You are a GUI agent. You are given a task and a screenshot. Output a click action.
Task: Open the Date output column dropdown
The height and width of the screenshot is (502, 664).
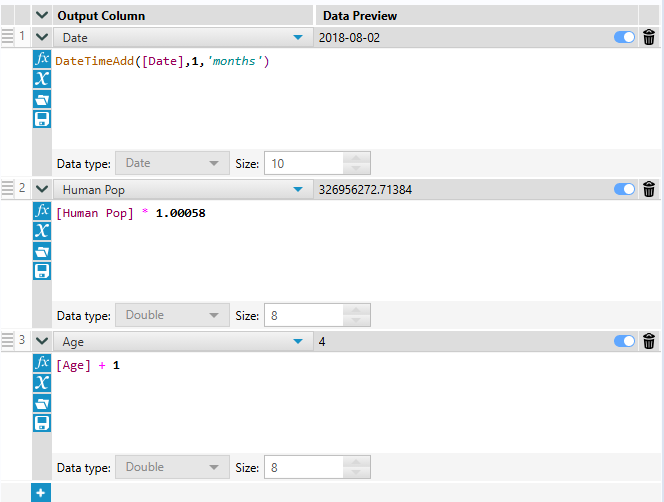point(183,38)
